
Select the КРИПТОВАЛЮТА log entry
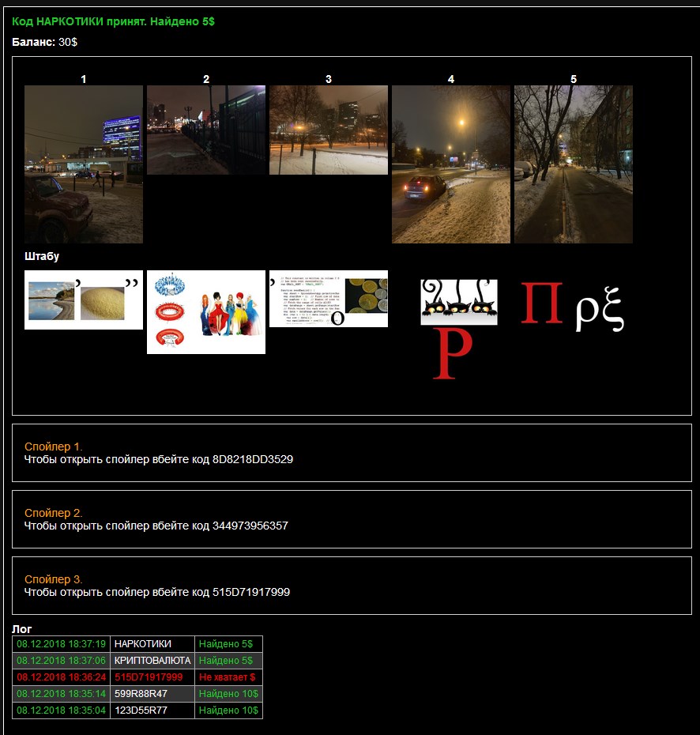pyautogui.click(x=152, y=661)
